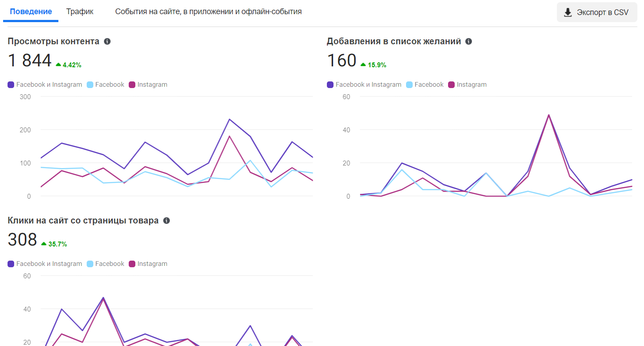Toggle Instagram series in Просмотры контента legend
Viewport: 644px width, 346px height.
pyautogui.click(x=148, y=85)
